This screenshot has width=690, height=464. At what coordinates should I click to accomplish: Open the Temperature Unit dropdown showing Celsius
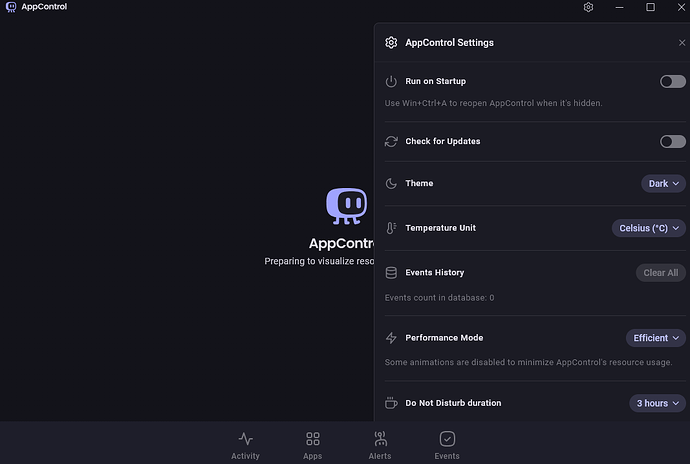[x=649, y=228]
